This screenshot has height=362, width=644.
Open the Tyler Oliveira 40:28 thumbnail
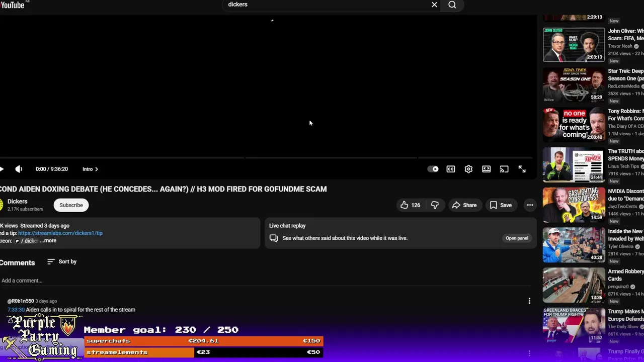pos(574,245)
